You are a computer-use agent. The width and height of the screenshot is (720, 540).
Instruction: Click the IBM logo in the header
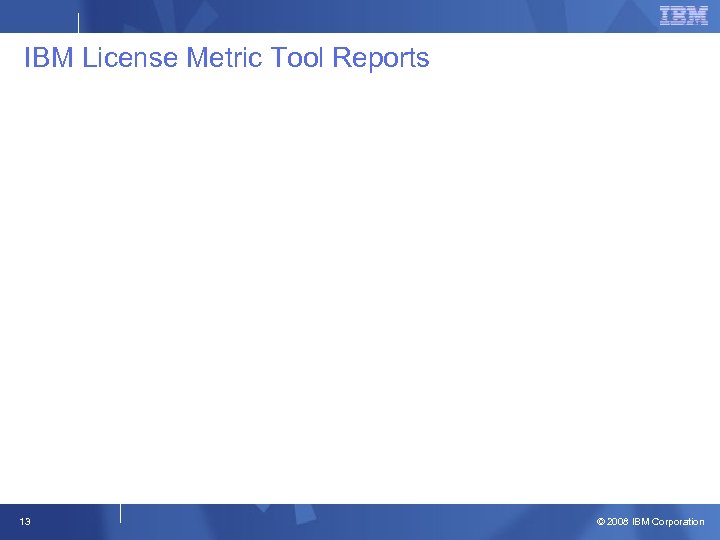[x=684, y=16]
